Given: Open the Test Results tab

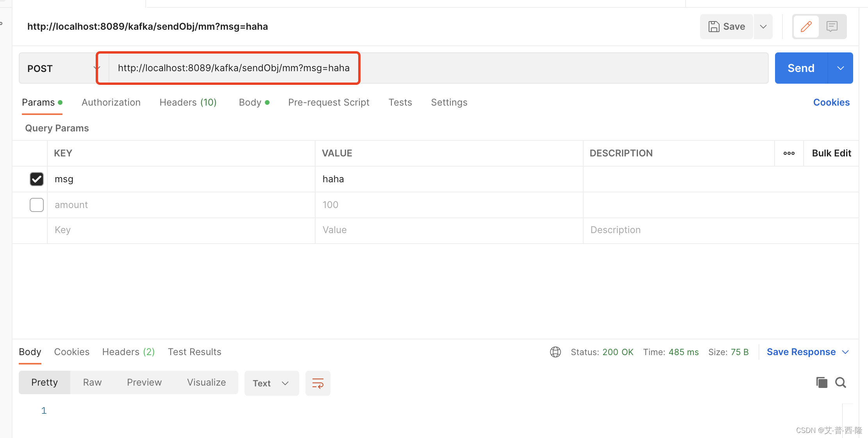Looking at the screenshot, I should coord(194,352).
